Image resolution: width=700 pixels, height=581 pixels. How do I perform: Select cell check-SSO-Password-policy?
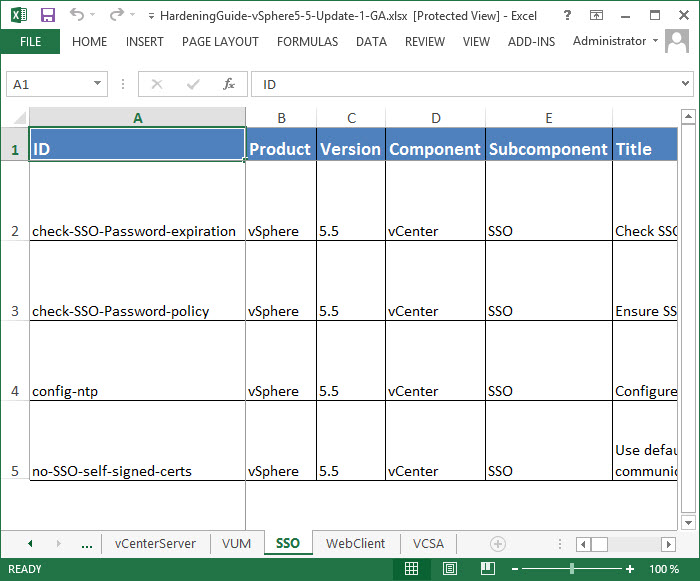137,280
